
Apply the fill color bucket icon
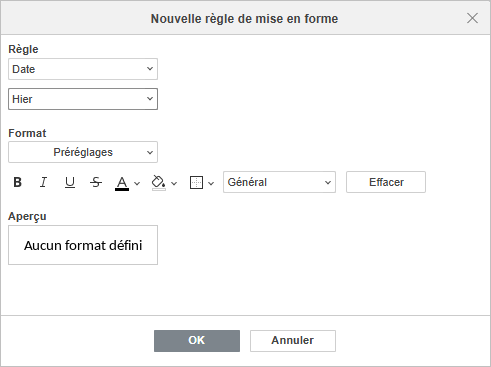[x=159, y=183]
